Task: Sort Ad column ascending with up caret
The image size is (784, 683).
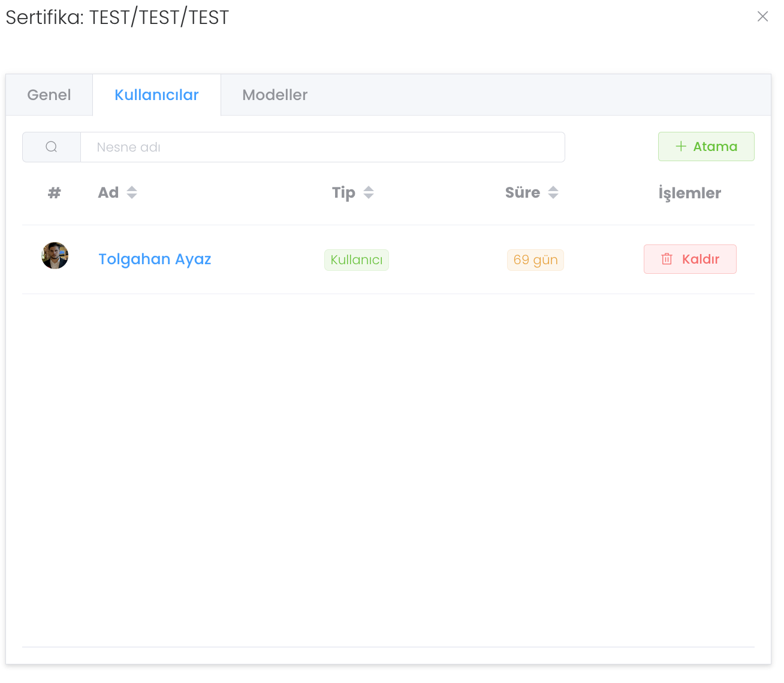Action: [x=132, y=189]
